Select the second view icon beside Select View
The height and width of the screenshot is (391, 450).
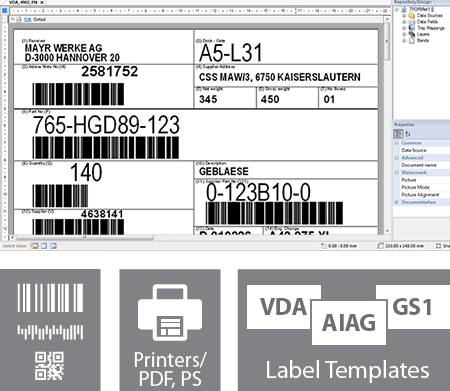tap(44, 246)
